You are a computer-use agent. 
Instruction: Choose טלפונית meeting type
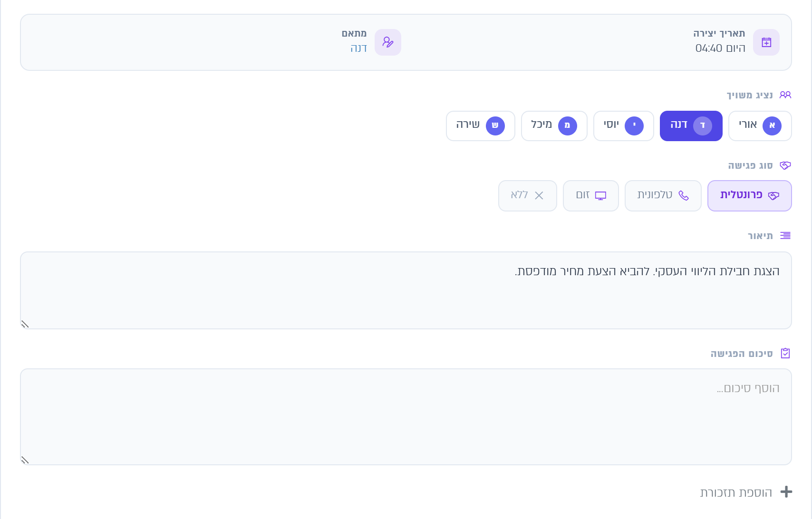tap(663, 196)
